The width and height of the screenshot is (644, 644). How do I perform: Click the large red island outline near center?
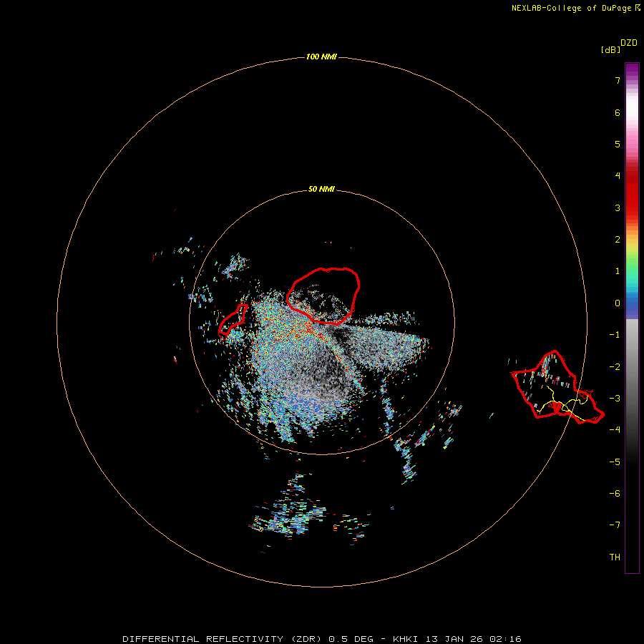[323, 296]
